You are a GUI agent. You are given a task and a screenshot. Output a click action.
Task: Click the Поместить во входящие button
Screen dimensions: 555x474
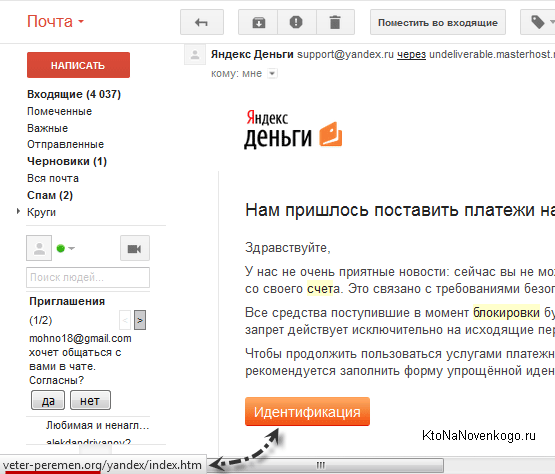tap(438, 22)
